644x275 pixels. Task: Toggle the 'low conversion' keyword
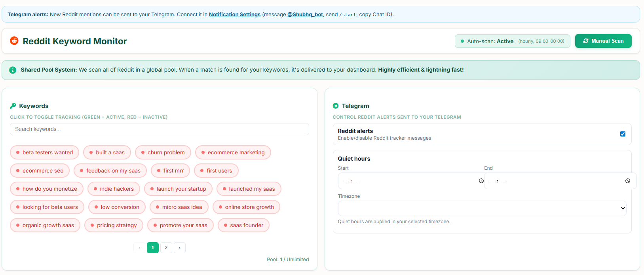pyautogui.click(x=117, y=207)
